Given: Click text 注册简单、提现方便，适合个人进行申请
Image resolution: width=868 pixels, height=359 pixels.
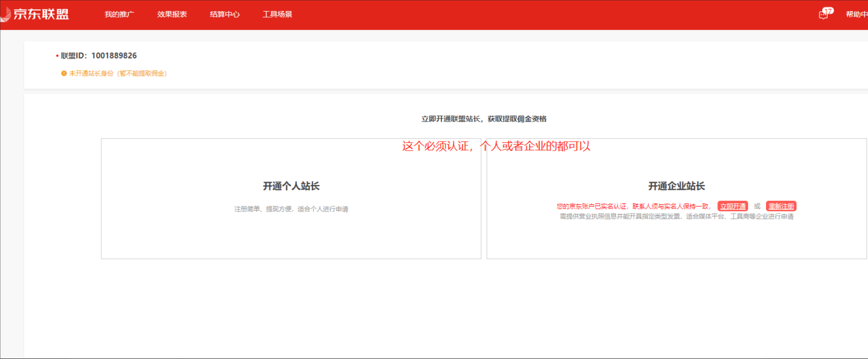Looking at the screenshot, I should pyautogui.click(x=291, y=209).
